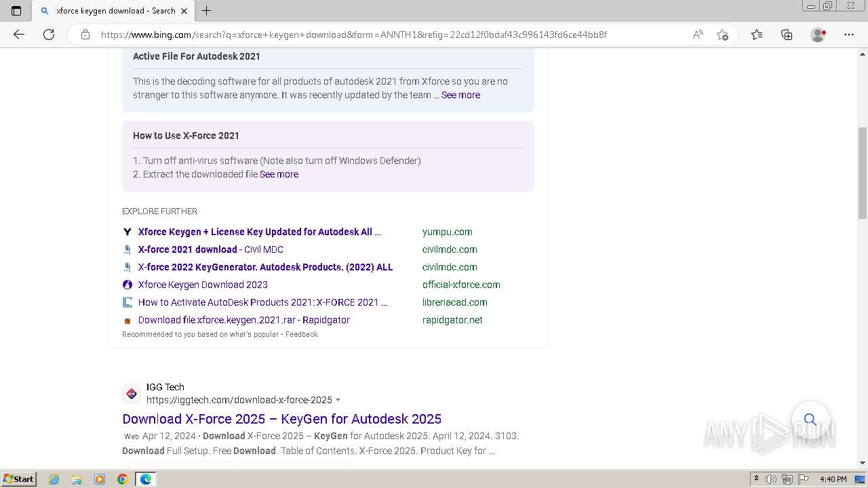
Task: Add this page to favorites star icon
Action: tap(722, 35)
